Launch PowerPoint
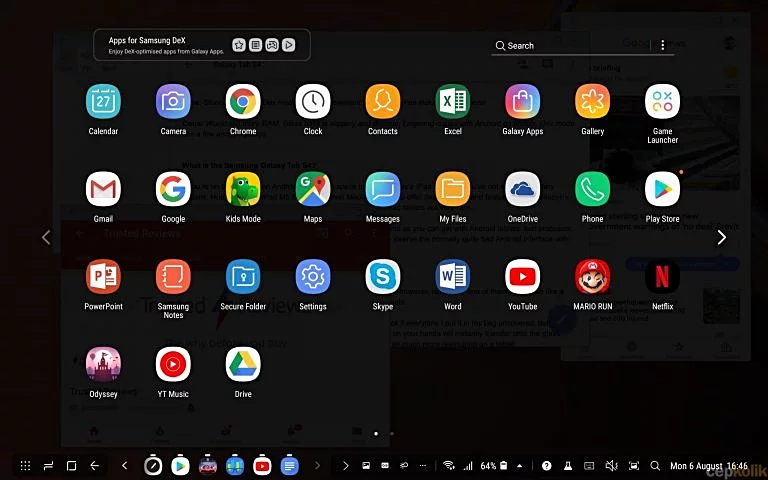768x480 pixels. [x=103, y=277]
